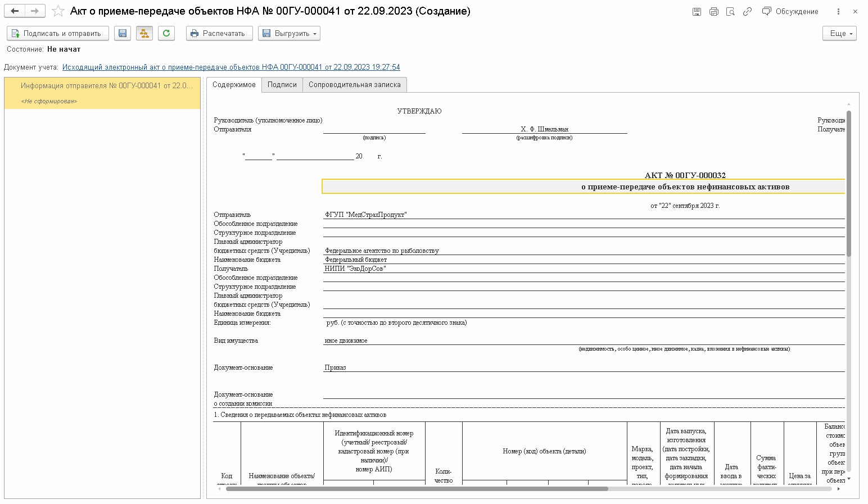
Task: Go forward with the right arrow button
Action: point(35,11)
